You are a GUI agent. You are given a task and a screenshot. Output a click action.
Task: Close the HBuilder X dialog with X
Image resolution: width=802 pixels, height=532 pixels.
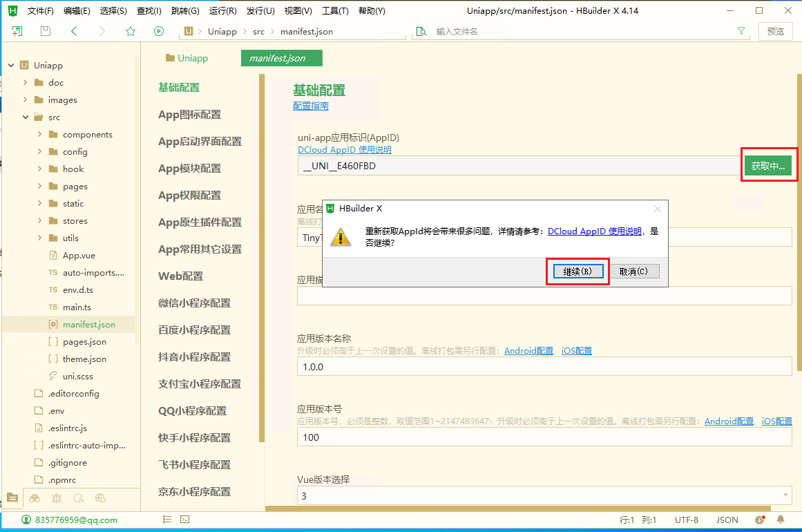pyautogui.click(x=658, y=209)
